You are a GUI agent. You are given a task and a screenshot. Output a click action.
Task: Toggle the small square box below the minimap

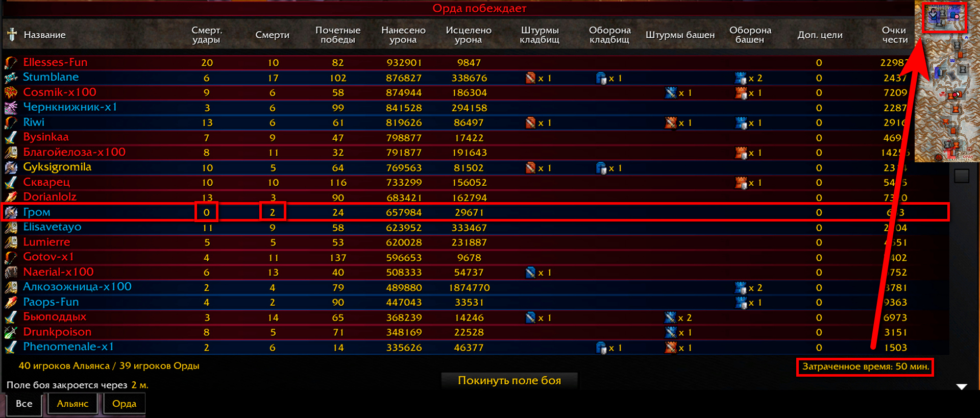(962, 176)
